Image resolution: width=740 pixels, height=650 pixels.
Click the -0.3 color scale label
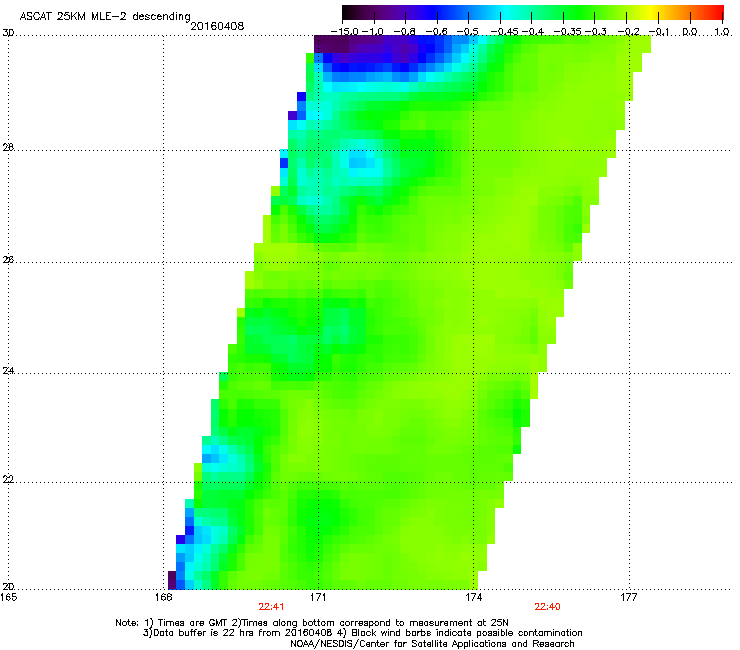[x=596, y=32]
